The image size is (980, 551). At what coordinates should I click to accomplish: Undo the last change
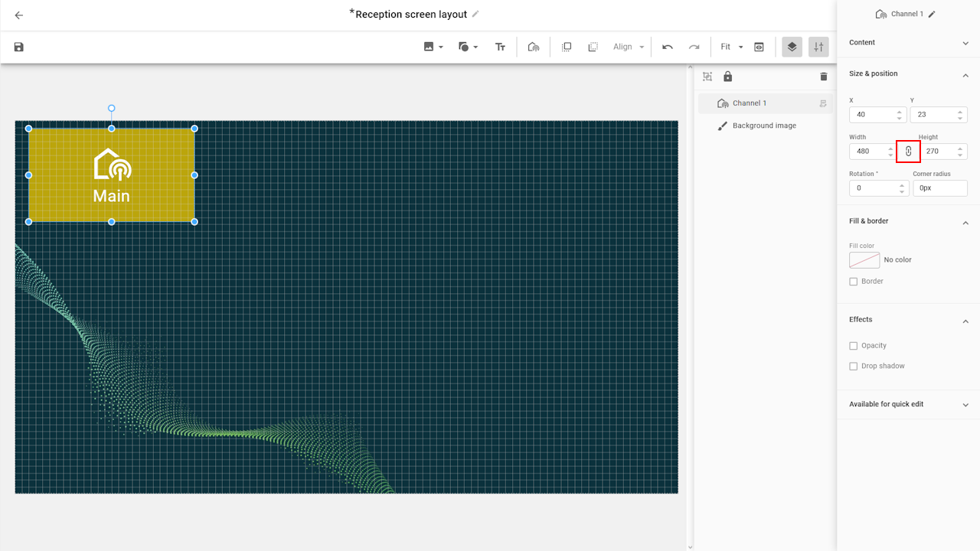[668, 47]
